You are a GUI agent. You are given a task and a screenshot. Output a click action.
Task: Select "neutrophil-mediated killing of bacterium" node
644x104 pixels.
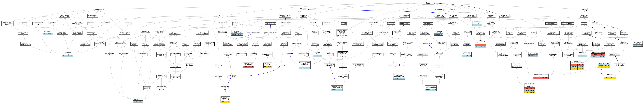point(337,88)
